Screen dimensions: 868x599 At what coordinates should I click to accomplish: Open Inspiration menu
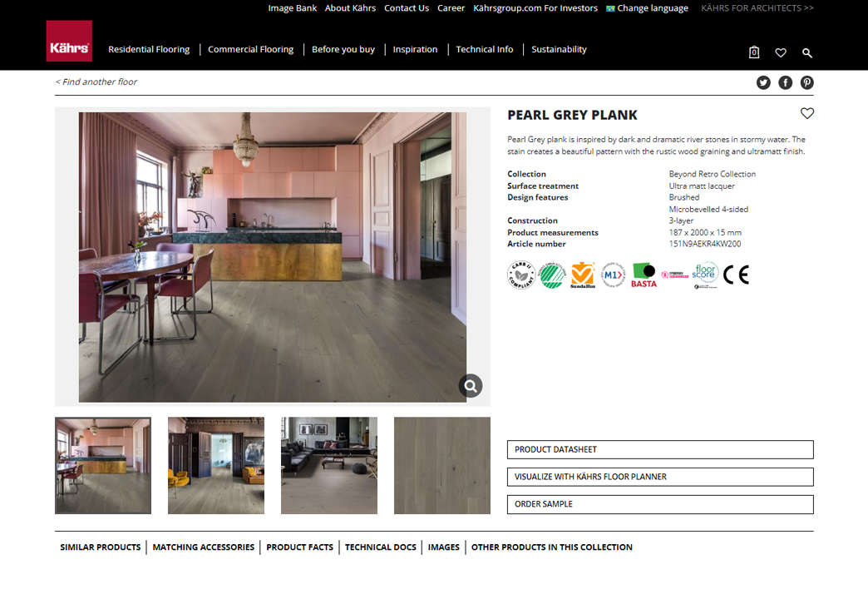click(x=415, y=49)
